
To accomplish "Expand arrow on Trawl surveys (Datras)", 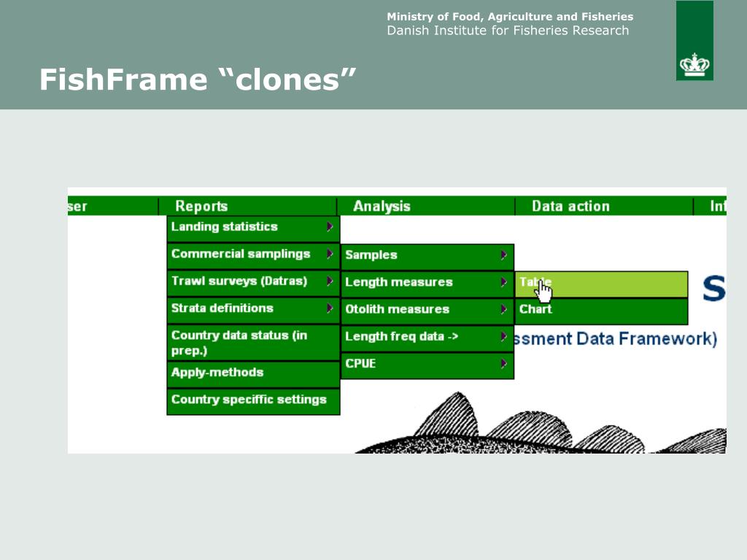I will click(330, 281).
